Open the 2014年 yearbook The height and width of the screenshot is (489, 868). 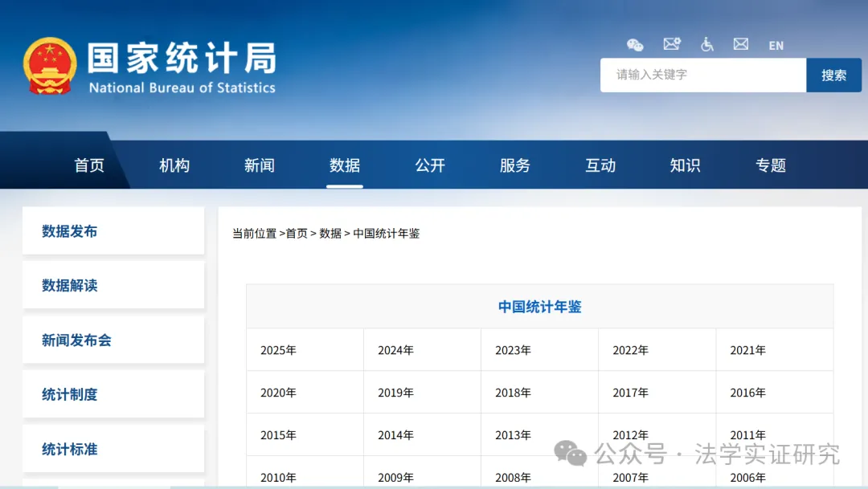point(395,435)
